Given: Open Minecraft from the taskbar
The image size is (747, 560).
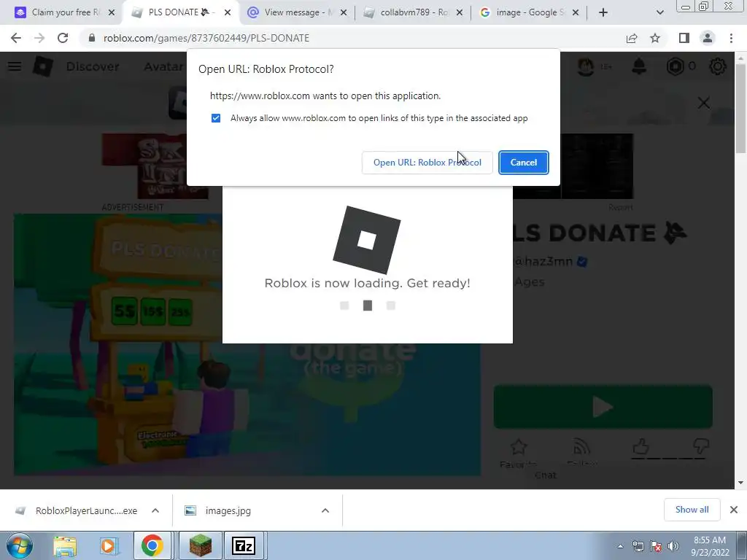Looking at the screenshot, I should pyautogui.click(x=200, y=546).
